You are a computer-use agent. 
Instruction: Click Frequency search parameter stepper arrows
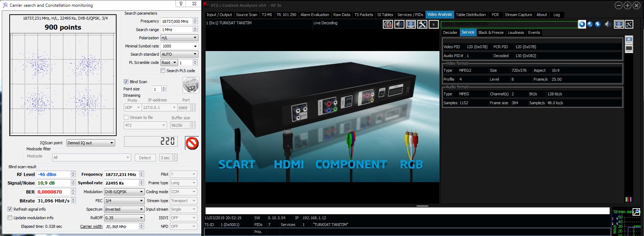(195, 21)
